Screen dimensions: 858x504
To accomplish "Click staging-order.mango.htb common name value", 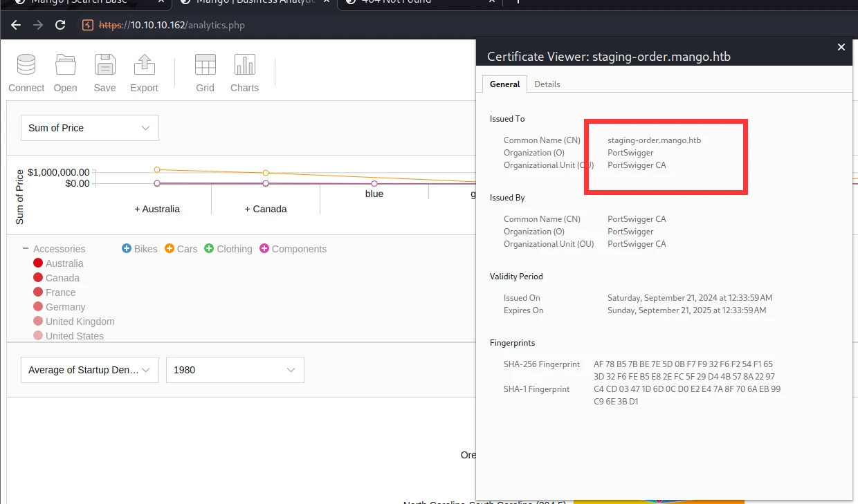I will point(654,140).
